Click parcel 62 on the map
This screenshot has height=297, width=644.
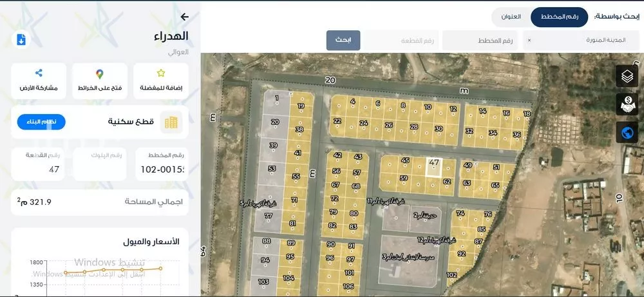click(x=448, y=181)
